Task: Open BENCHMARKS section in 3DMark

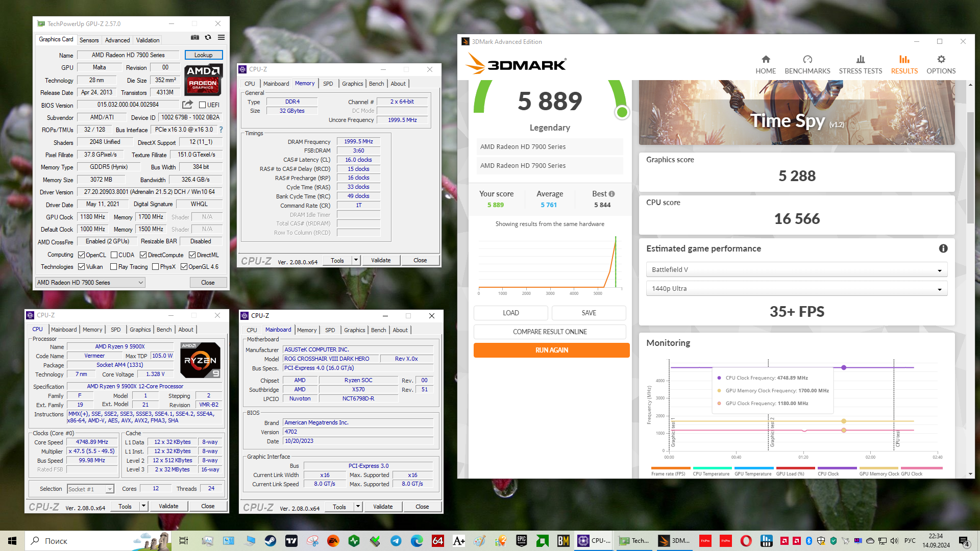Action: click(x=807, y=65)
